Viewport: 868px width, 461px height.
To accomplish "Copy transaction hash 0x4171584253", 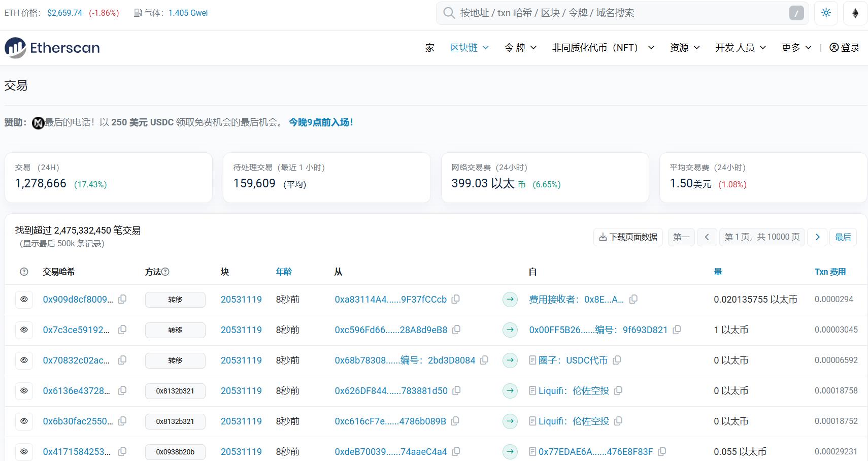I will 122,452.
